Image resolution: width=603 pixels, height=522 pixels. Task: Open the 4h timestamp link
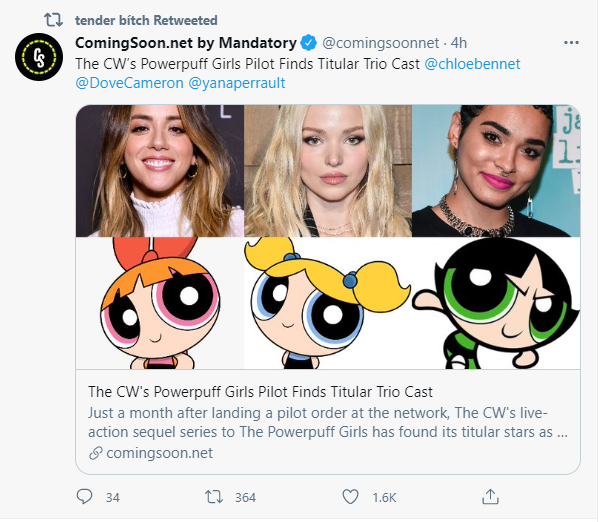click(458, 43)
